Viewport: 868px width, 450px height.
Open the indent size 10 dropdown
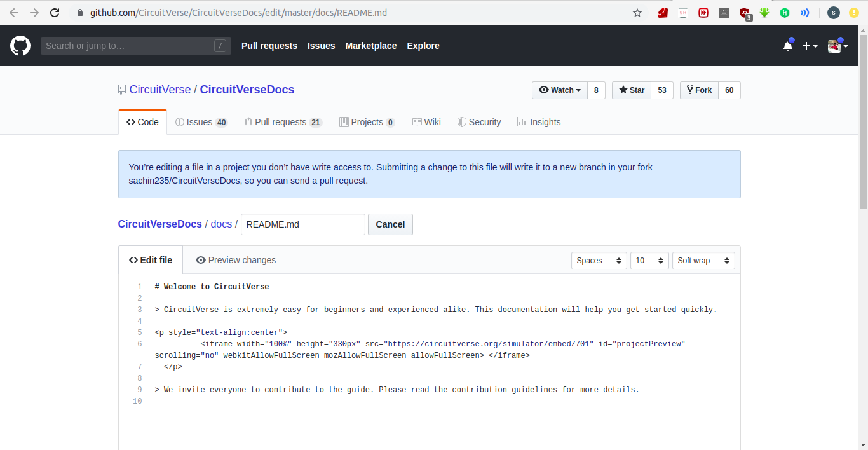coord(649,261)
